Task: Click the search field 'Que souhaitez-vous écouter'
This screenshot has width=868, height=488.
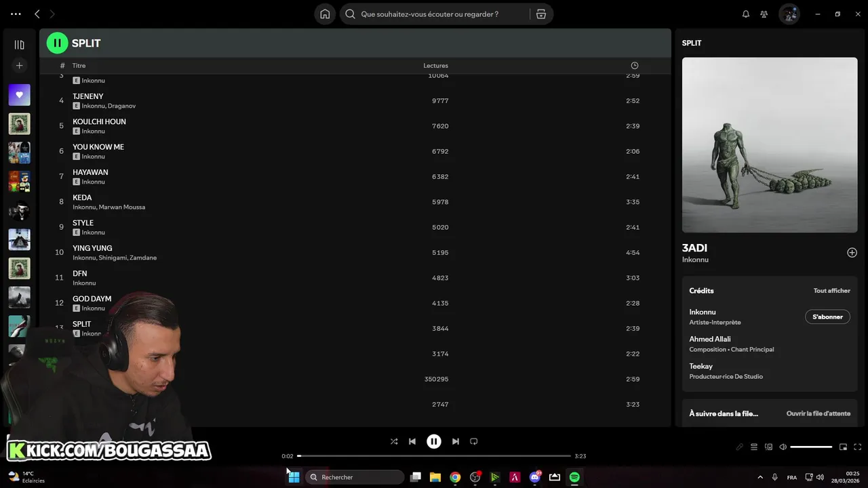Action: click(x=434, y=14)
